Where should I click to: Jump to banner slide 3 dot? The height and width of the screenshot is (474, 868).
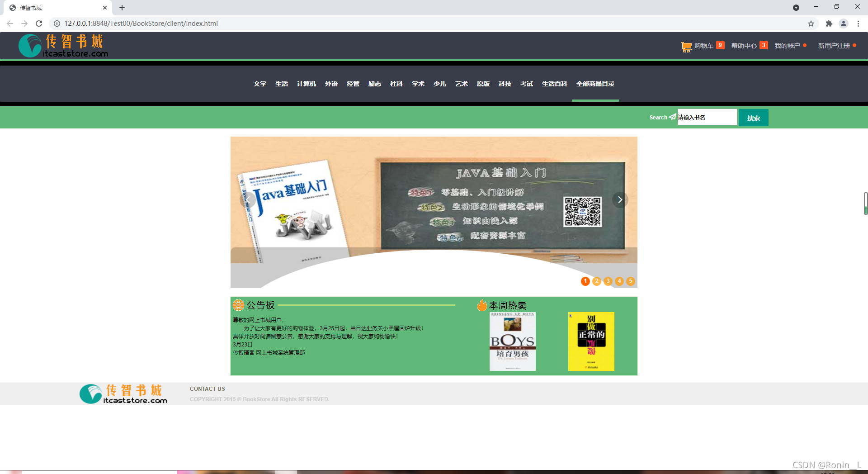tap(608, 281)
